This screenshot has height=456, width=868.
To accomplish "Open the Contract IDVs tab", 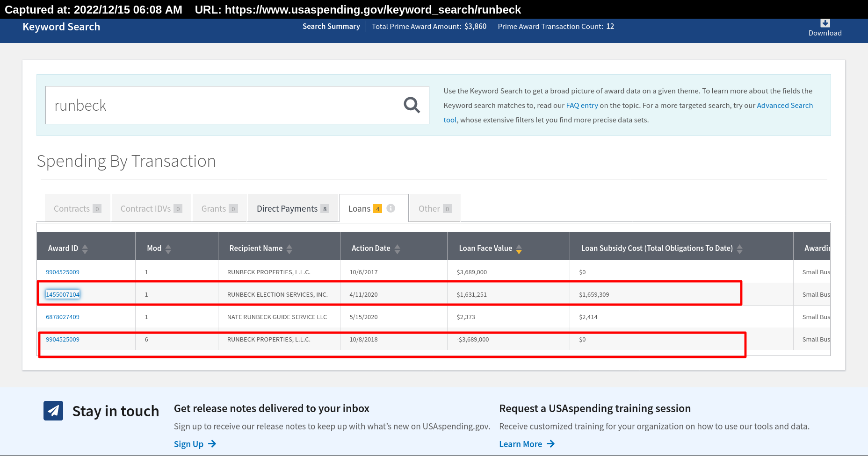I will 152,208.
